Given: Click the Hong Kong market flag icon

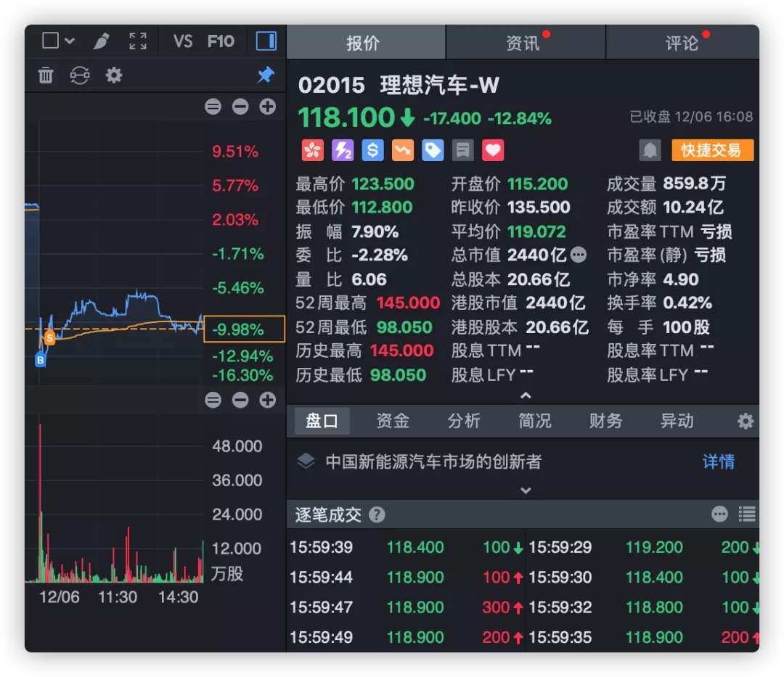Looking at the screenshot, I should (312, 150).
